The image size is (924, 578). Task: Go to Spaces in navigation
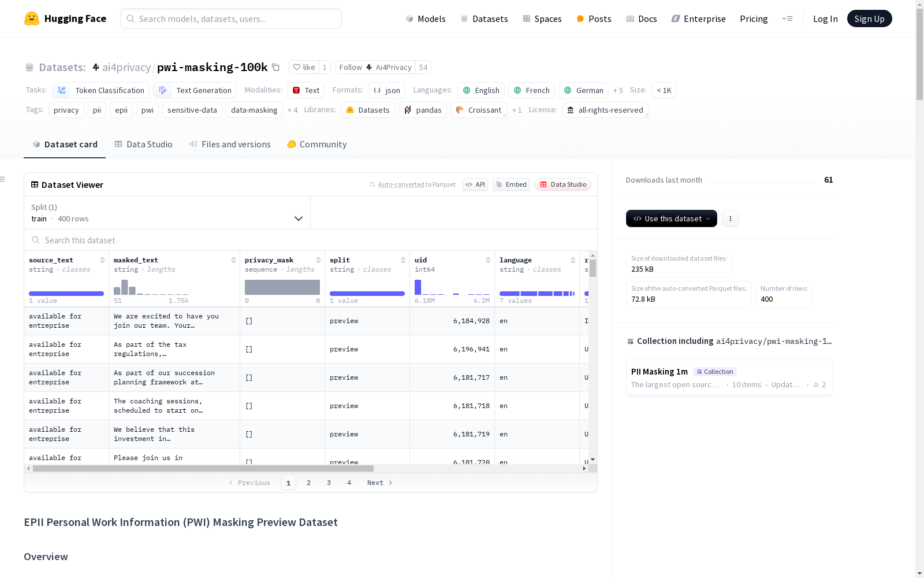tap(542, 18)
